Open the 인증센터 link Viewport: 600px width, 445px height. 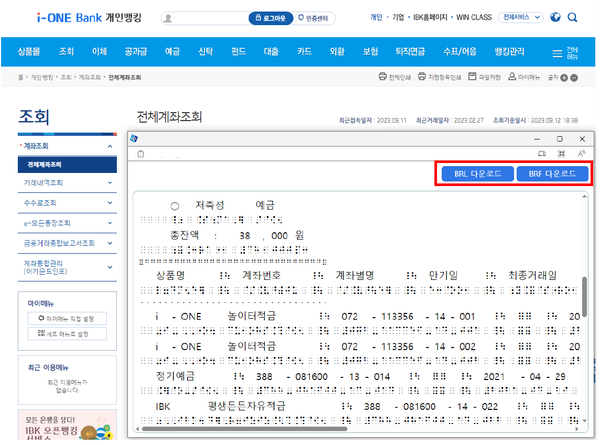(315, 18)
